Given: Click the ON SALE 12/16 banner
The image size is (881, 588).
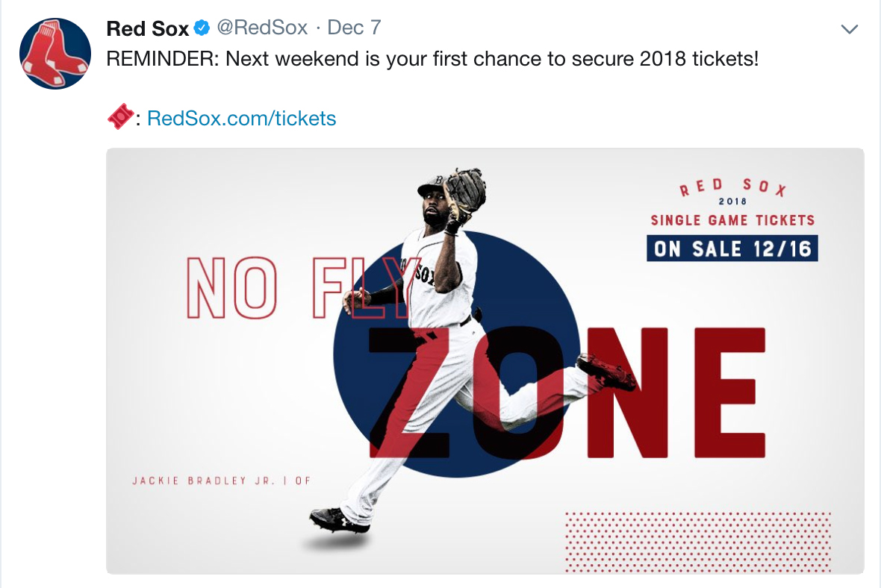Looking at the screenshot, I should 732,248.
